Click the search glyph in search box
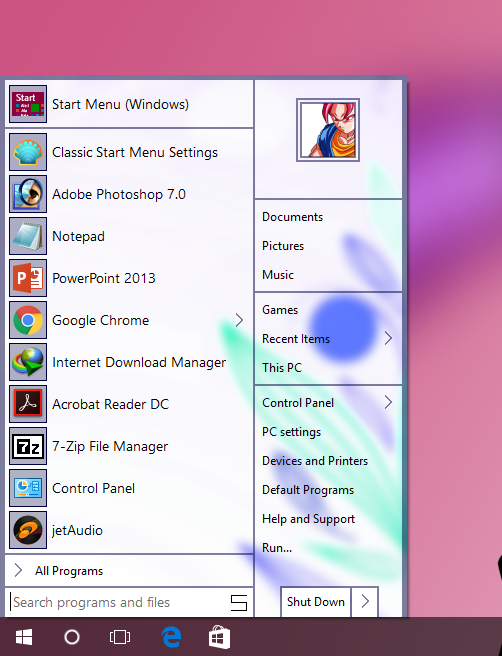 pyautogui.click(x=239, y=603)
